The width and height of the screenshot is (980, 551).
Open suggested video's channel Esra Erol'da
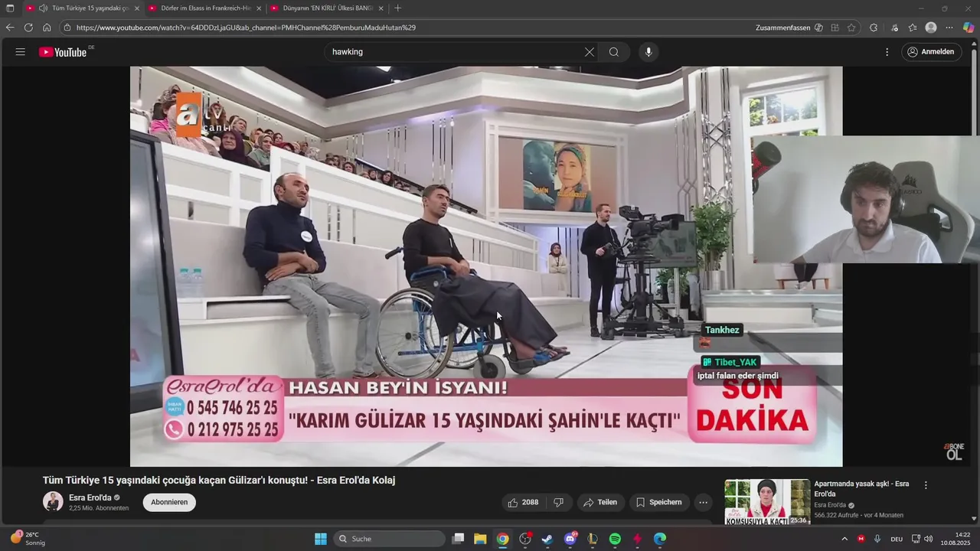[830, 505]
